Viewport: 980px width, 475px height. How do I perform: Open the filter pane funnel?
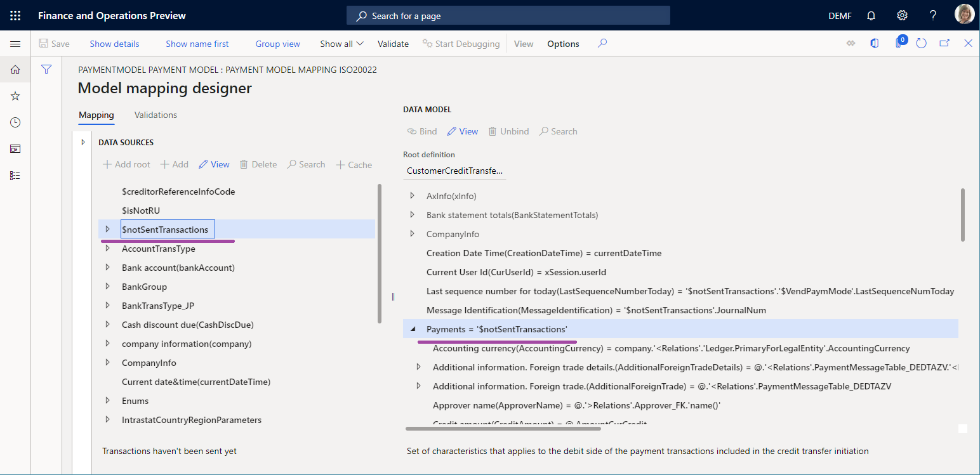46,69
